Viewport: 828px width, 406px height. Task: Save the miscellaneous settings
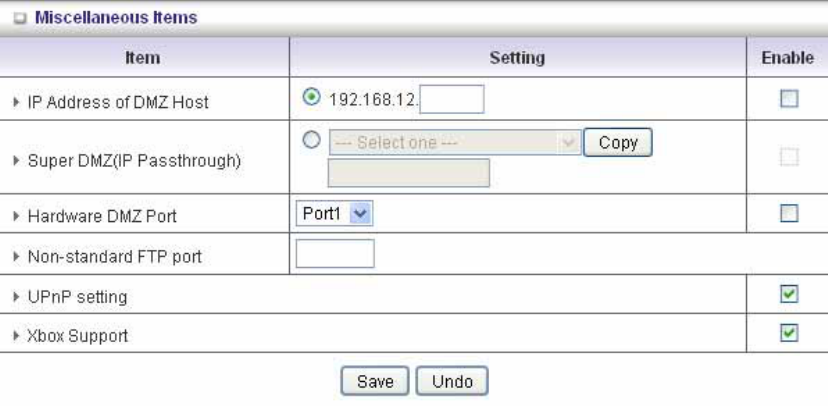pyautogui.click(x=375, y=381)
